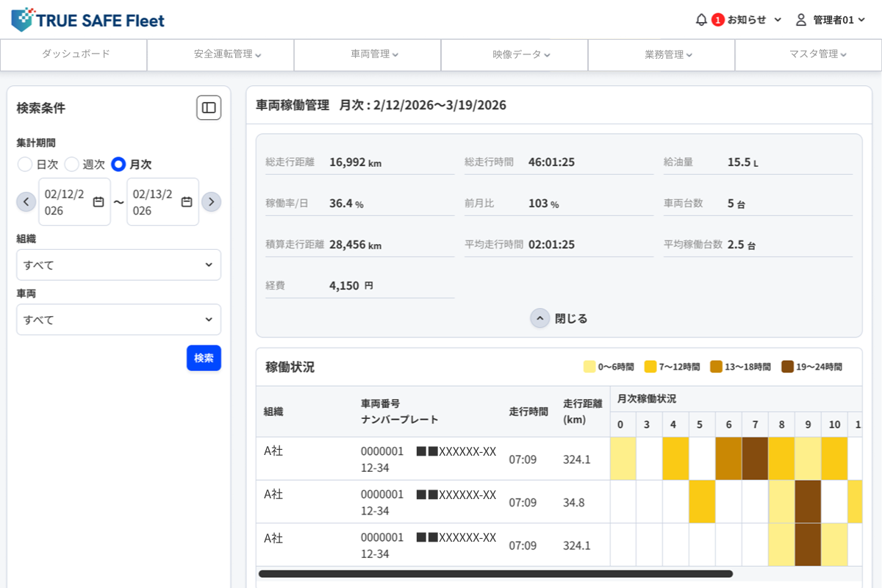
Task: Click the 34.8 distance cell
Action: click(574, 503)
